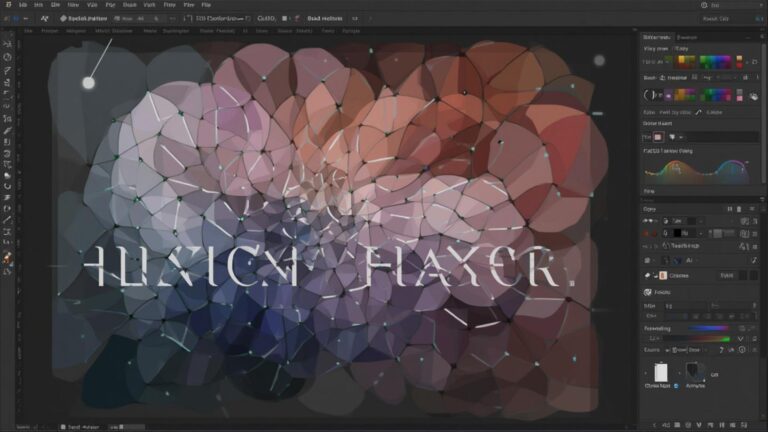Toggle the blue checkbox under white thumbnail

click(x=676, y=386)
